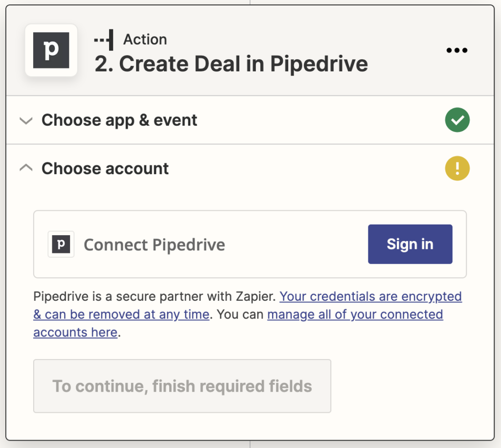This screenshot has width=501, height=448.
Task: Click the small Pipedrive icon beside Connect Pipedrive
Action: coord(61,244)
